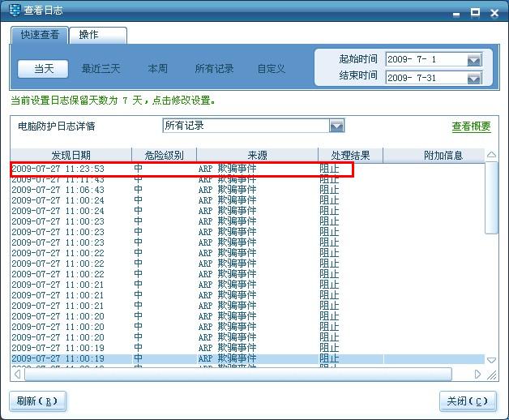Sort by the 危险级别 column header
This screenshot has height=420, width=509.
coord(164,155)
